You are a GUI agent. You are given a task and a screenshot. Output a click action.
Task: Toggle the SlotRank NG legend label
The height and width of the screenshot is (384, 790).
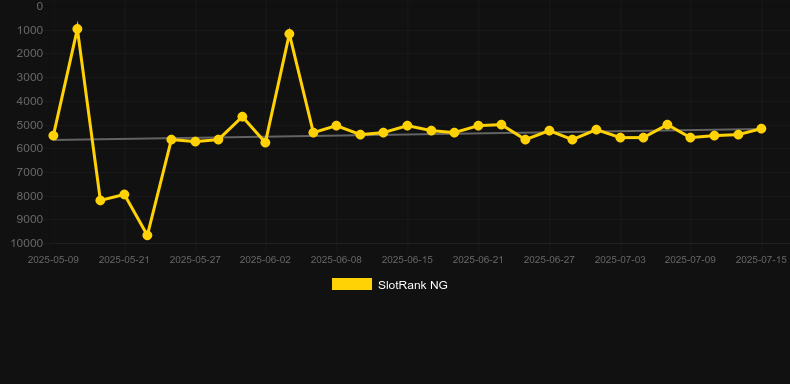tap(413, 285)
